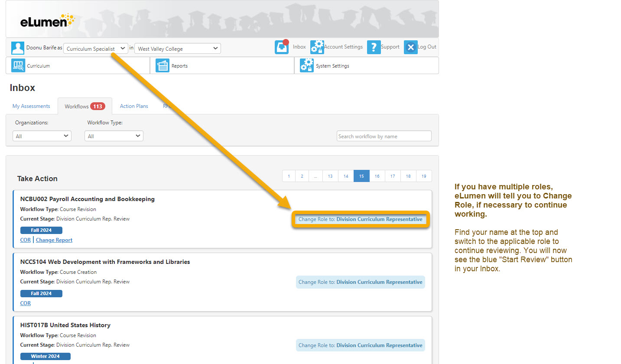Switch to the Action Plans tab
The image size is (621, 364).
pos(134,106)
